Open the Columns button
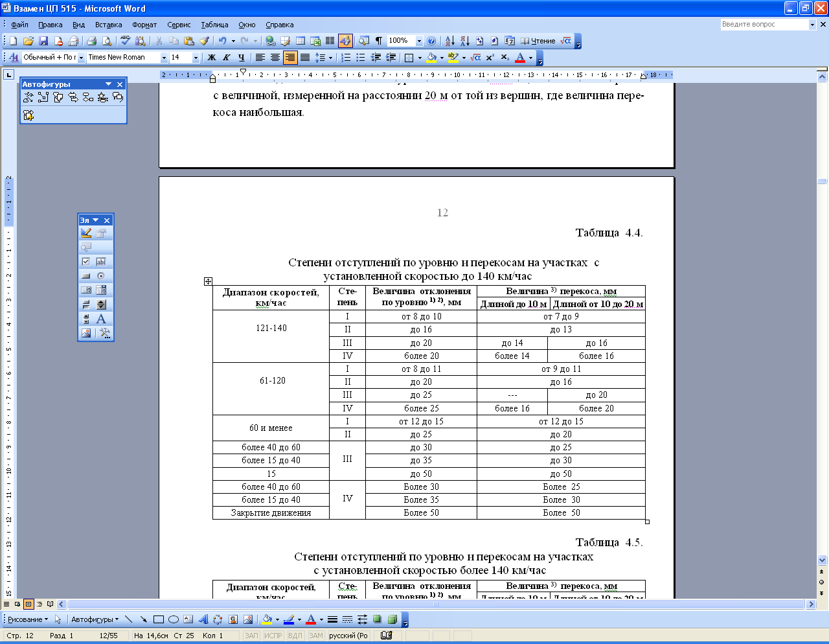The height and width of the screenshot is (644, 829). pyautogui.click(x=330, y=41)
